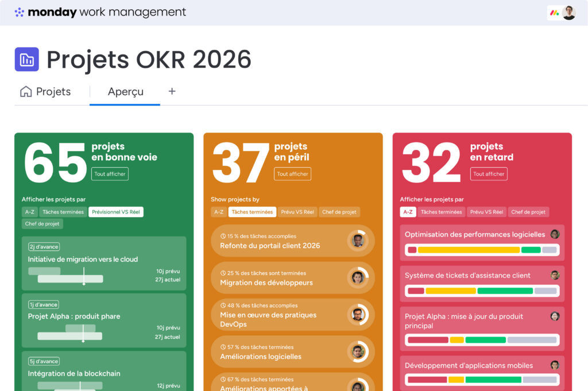Open the user profile avatar
The height and width of the screenshot is (391, 588).
pyautogui.click(x=569, y=13)
